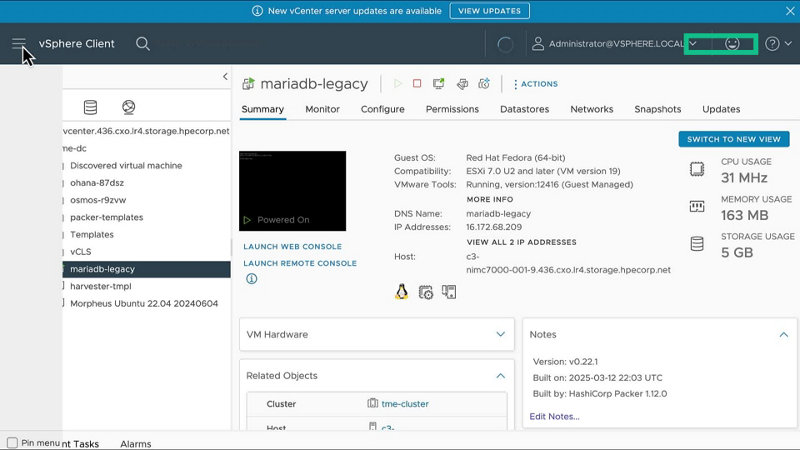Screen dimensions: 800x450
Task: Open the Summary tab
Action: (263, 109)
